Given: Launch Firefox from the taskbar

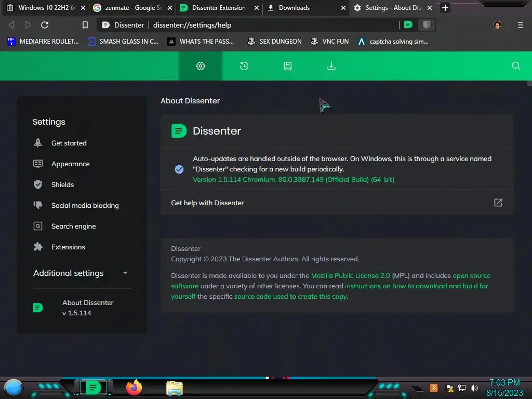Looking at the screenshot, I should [x=134, y=388].
